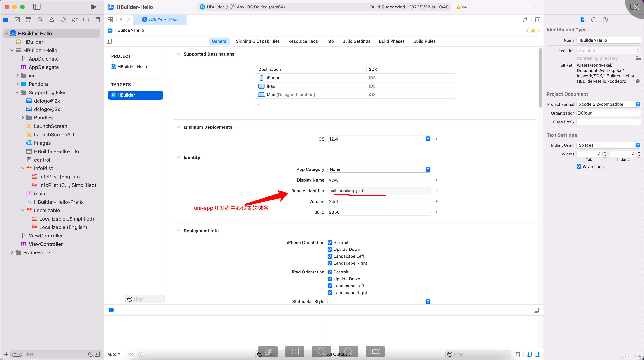Screen dimensions: 644x360
Task: Open Auto variables view selector
Action: tap(114, 354)
